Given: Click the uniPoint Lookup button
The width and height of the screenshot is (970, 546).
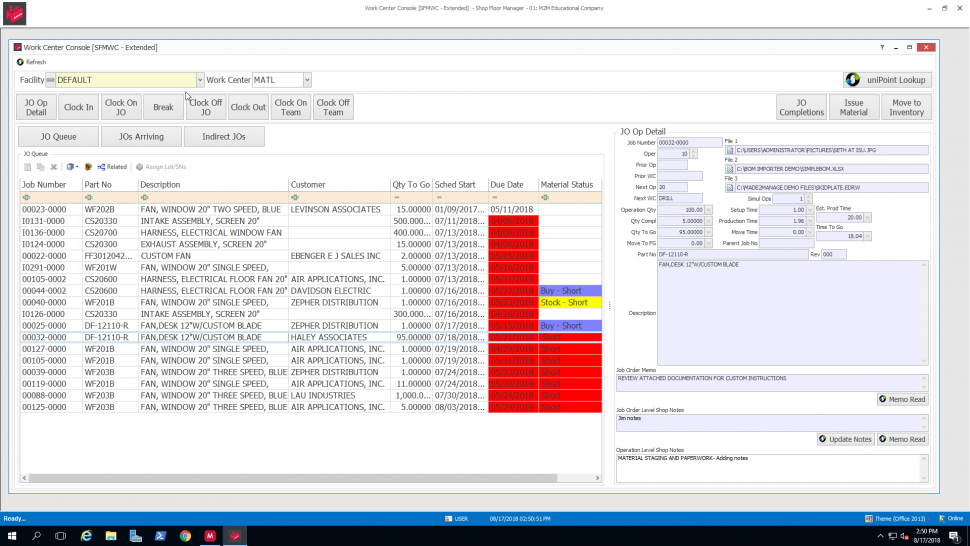Looking at the screenshot, I should [x=887, y=80].
